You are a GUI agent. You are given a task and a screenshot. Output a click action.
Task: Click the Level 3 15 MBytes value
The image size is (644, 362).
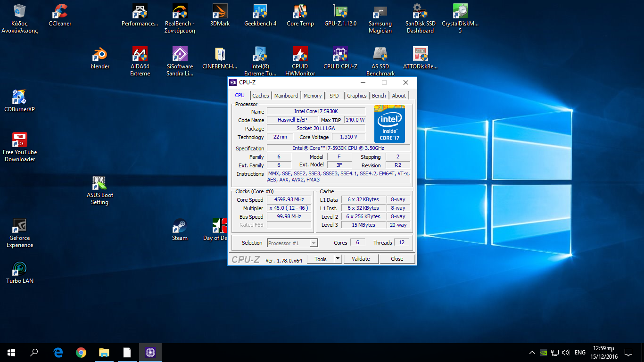click(363, 225)
